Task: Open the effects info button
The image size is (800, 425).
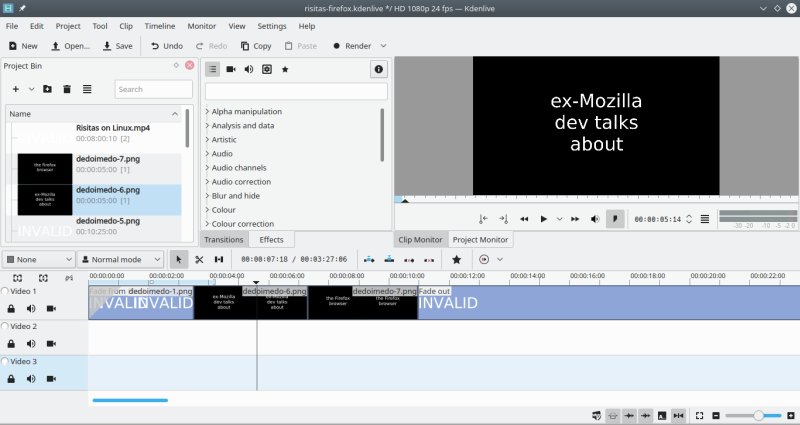Action: (378, 69)
